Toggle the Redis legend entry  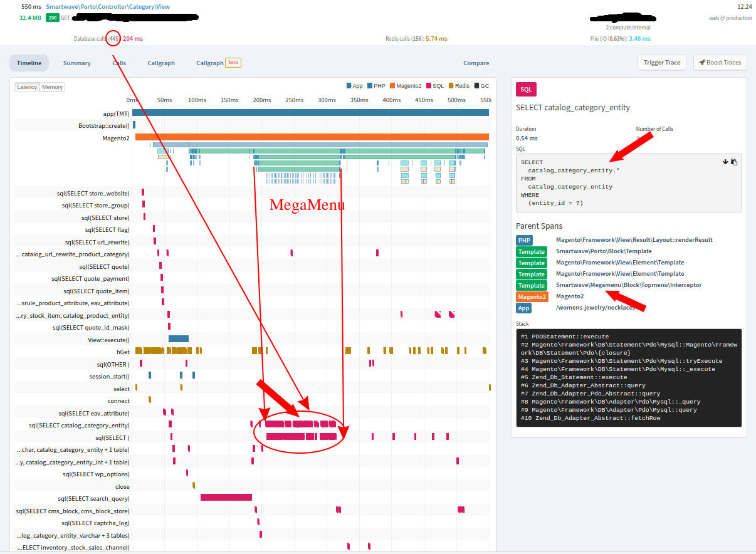coord(459,86)
